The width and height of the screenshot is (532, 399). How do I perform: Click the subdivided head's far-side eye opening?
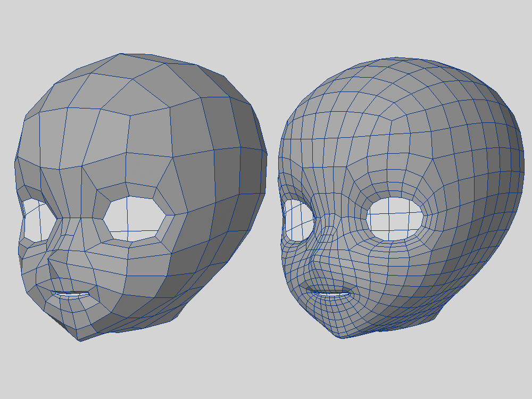[x=299, y=219]
